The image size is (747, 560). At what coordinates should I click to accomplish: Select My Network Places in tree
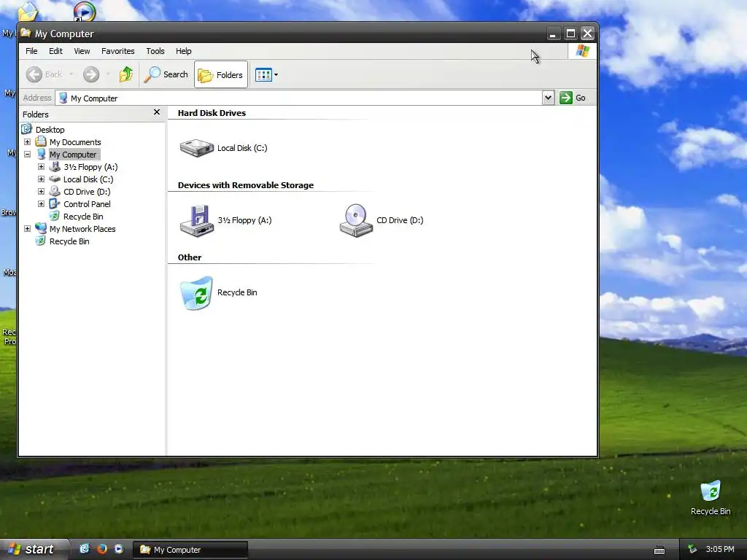(x=82, y=228)
